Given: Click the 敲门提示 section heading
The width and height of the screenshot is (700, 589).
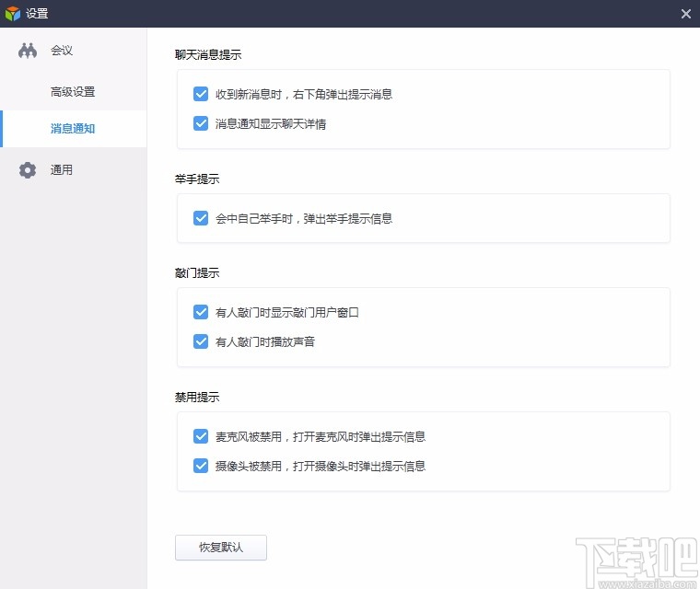Looking at the screenshot, I should click(x=197, y=272).
